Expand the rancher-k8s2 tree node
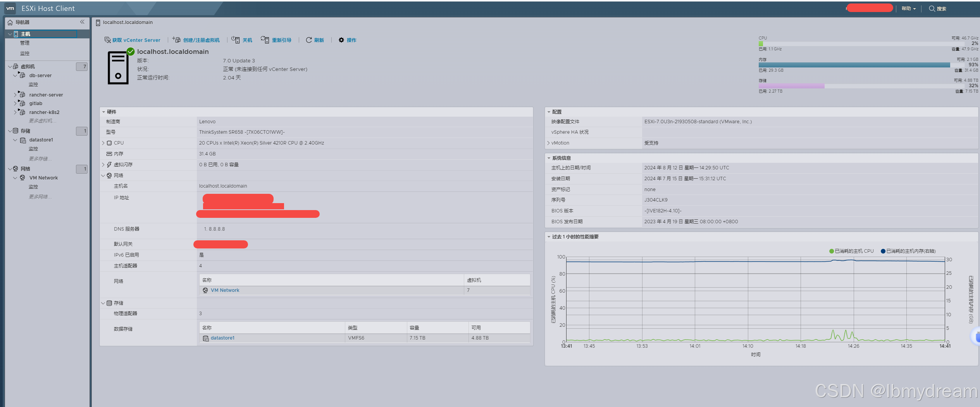This screenshot has height=407, width=980. point(15,112)
